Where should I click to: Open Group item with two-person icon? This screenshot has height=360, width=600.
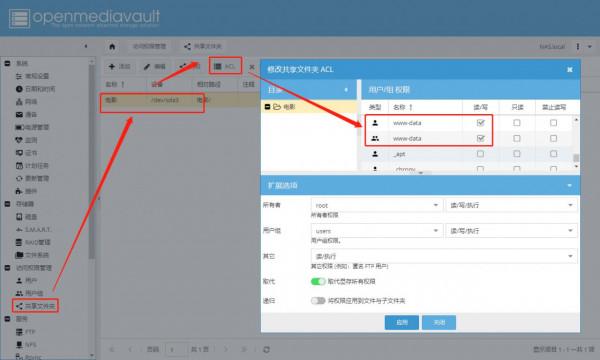point(29,293)
